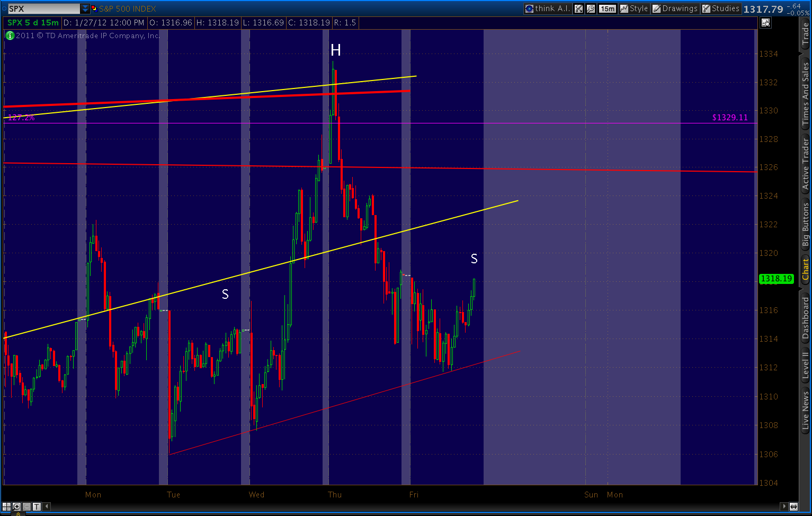Open the SPX symbol dropdown arrow

point(85,8)
